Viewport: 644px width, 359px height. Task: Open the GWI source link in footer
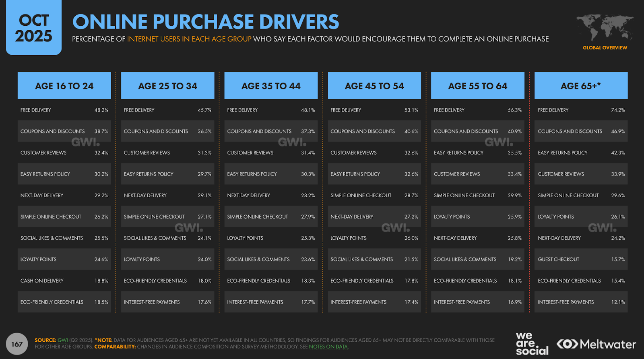63,340
